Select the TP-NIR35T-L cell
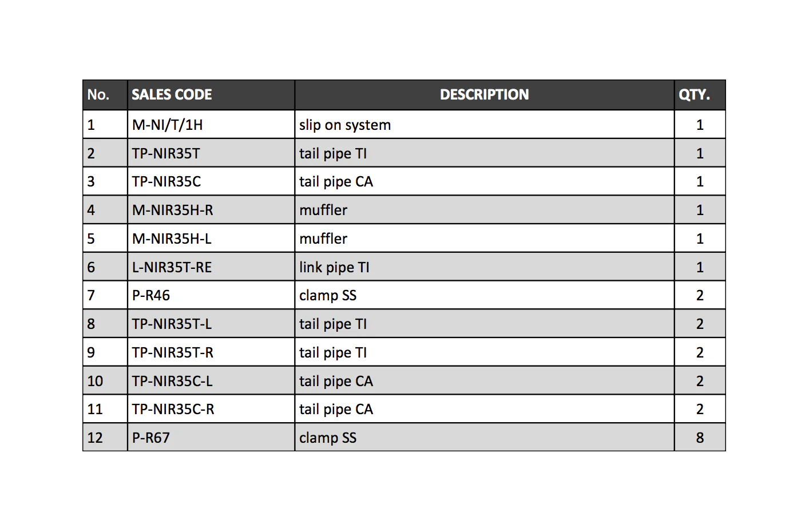Image resolution: width=801 pixels, height=532 pixels. 211,324
